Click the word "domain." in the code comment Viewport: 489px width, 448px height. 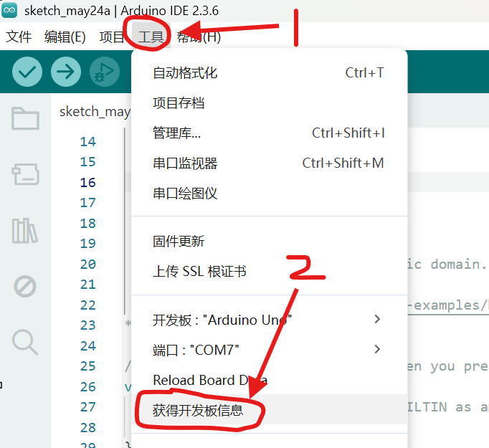[458, 264]
